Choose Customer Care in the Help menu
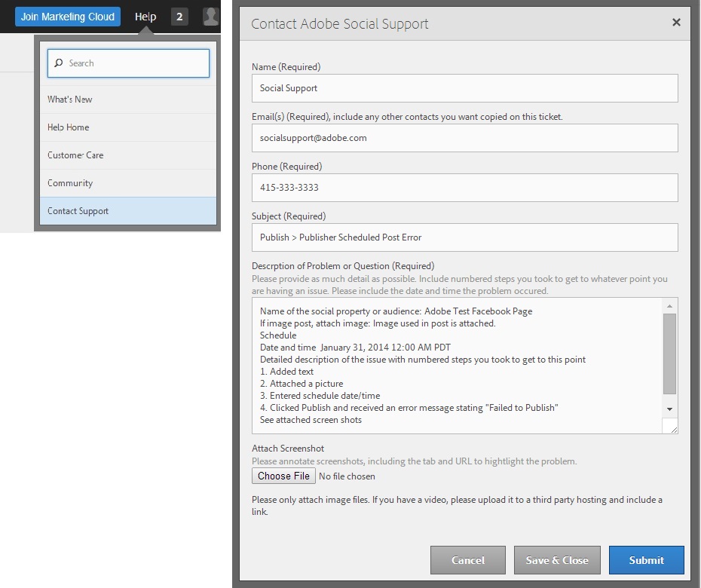 75,155
